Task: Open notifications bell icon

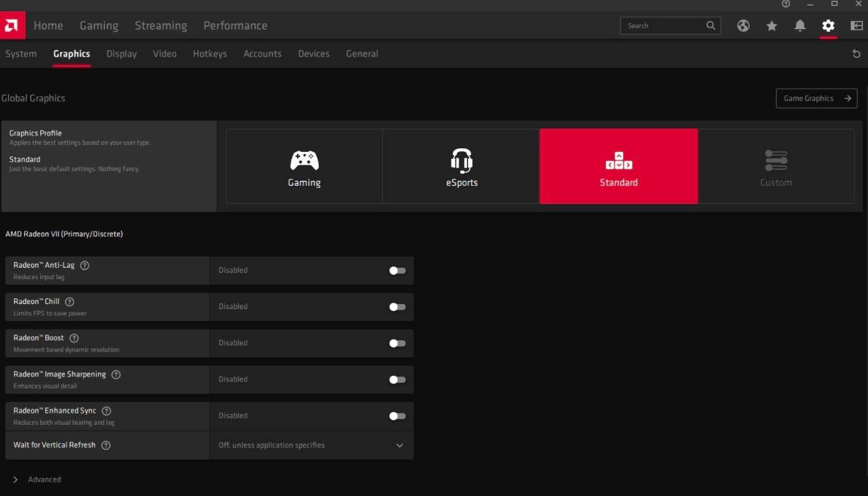Action: click(800, 25)
